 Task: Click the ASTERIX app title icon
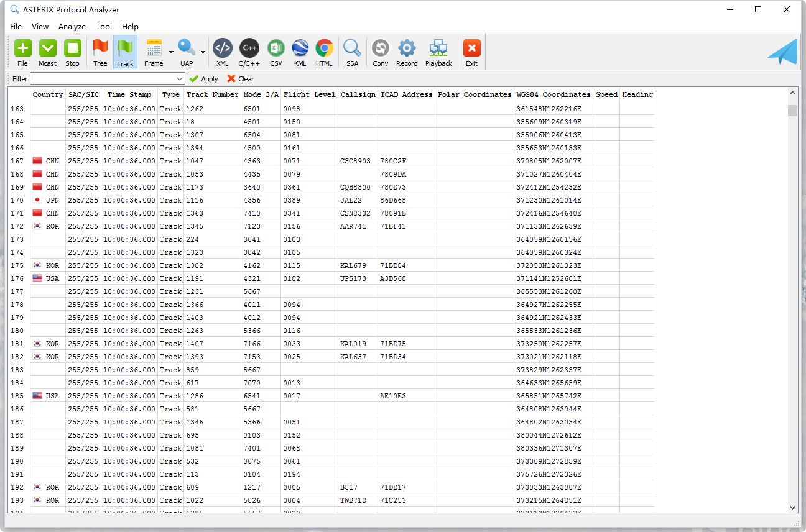point(14,9)
